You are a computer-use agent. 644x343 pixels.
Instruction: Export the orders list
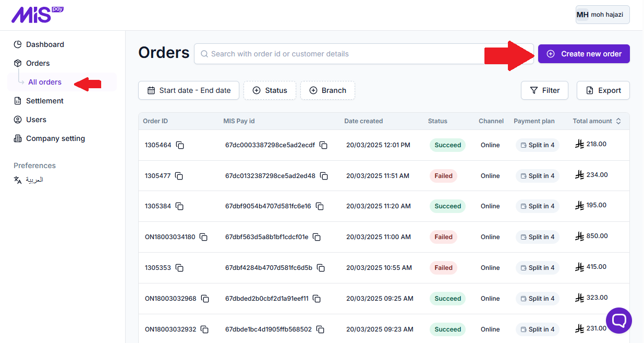[x=603, y=90]
